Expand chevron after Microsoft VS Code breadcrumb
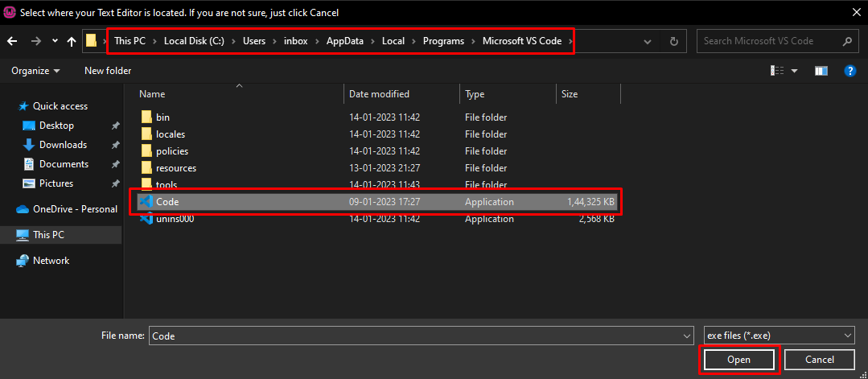Screen dimensions: 868x379 [x=569, y=41]
